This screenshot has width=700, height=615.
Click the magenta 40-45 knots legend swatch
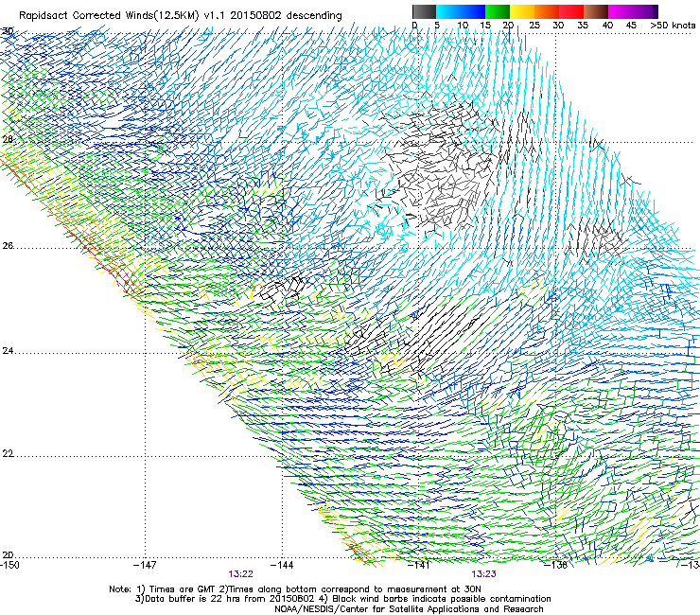point(621,11)
